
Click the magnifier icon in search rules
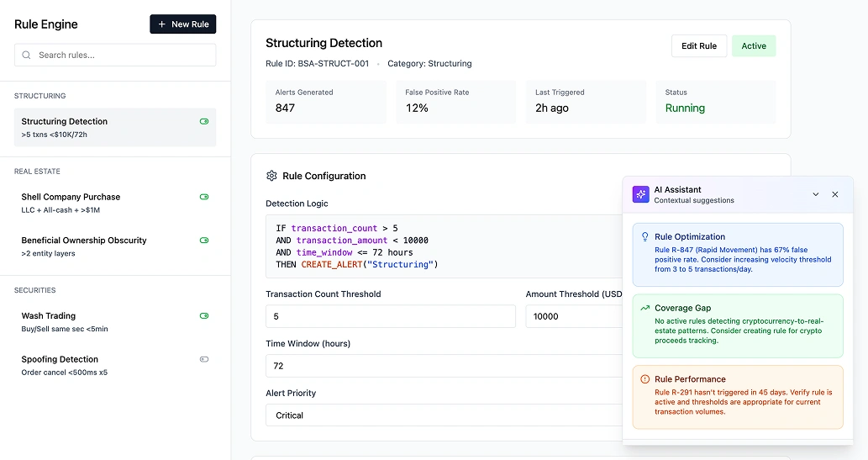tap(27, 56)
